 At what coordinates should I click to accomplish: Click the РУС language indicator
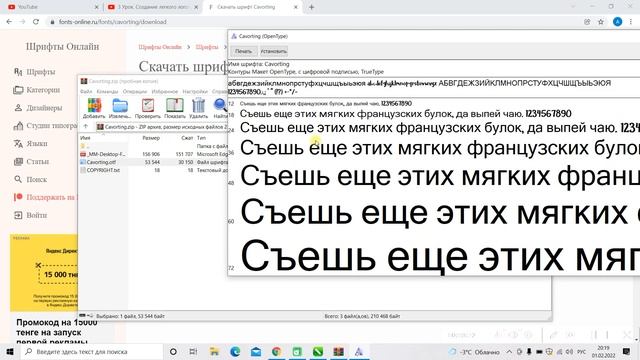click(582, 351)
